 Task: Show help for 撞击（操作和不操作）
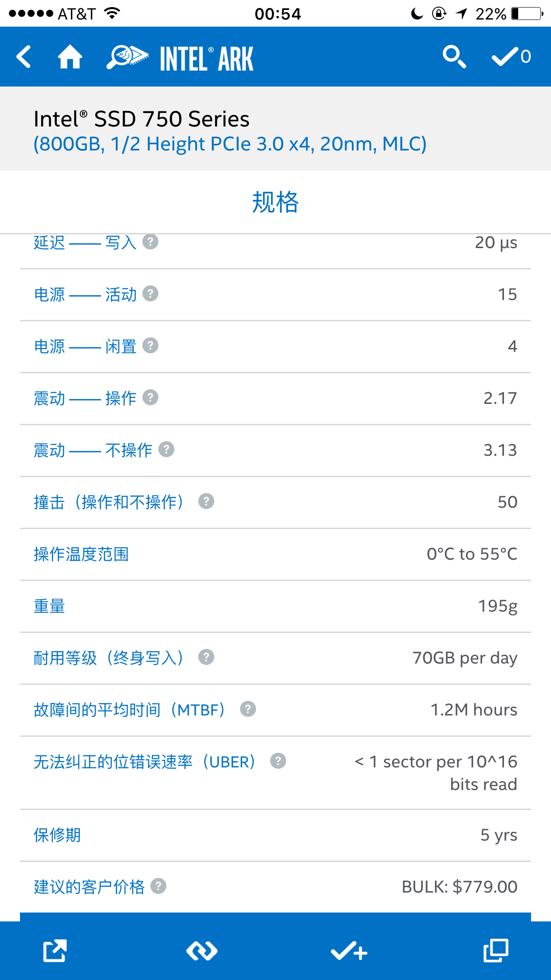[206, 501]
